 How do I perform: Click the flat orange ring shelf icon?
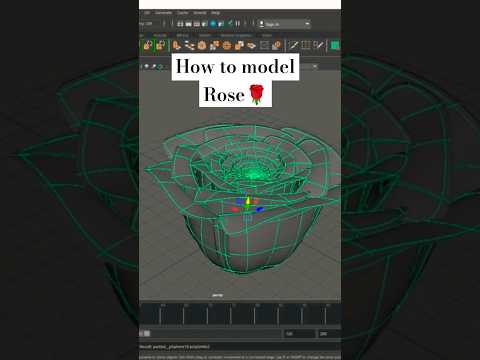pos(251,45)
